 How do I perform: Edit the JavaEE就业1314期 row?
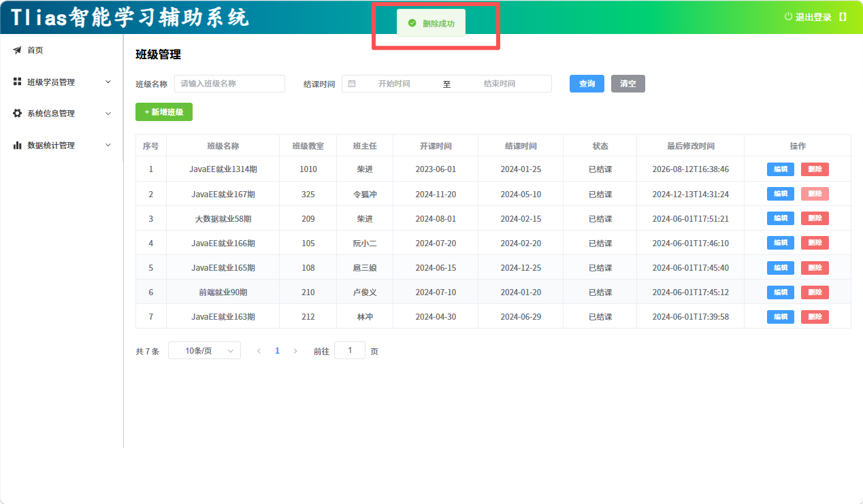pos(781,169)
